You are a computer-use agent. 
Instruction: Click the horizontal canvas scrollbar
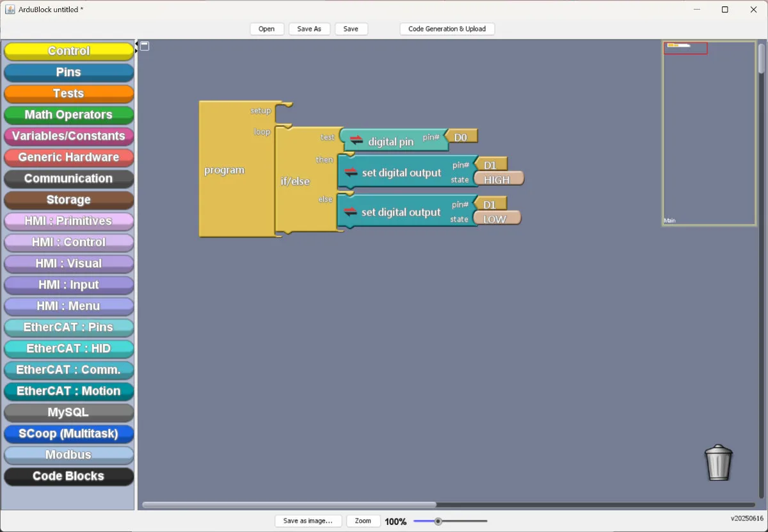[x=289, y=505]
